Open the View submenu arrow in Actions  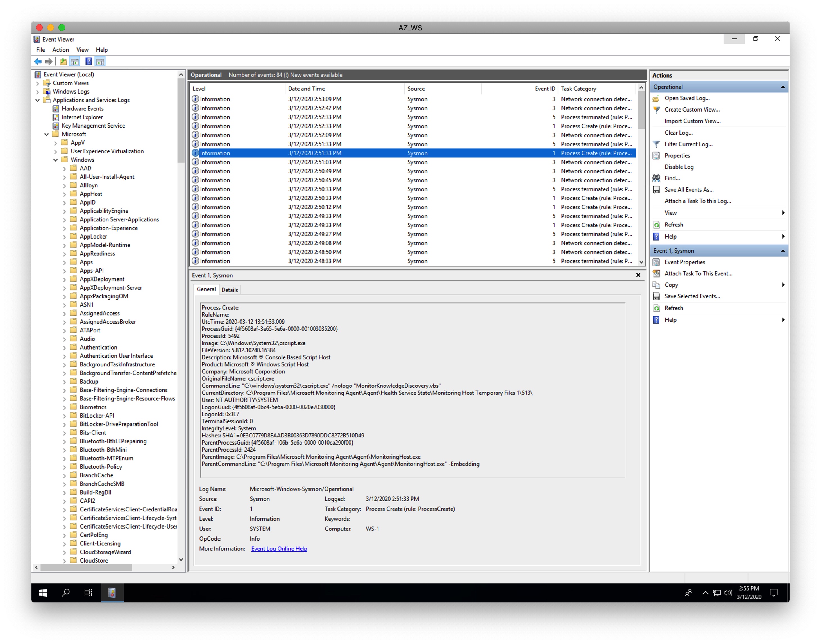[x=783, y=213]
